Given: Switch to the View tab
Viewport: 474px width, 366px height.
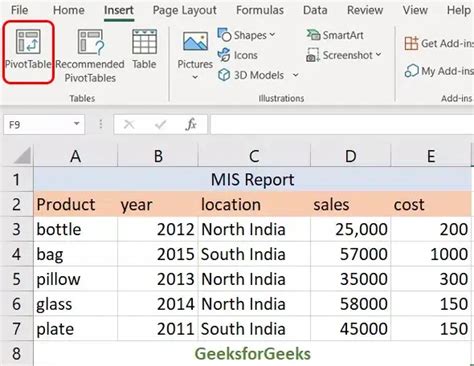Looking at the screenshot, I should 415,10.
